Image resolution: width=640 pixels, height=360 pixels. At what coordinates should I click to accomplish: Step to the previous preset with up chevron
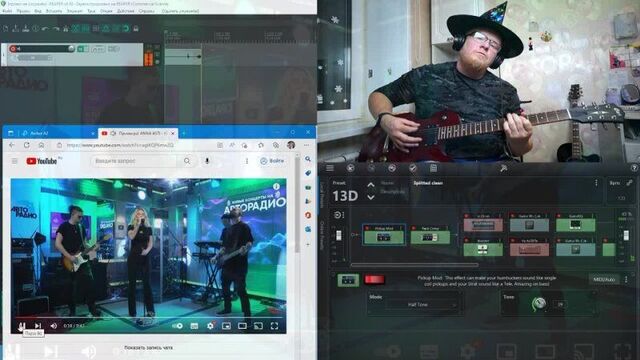pos(371,185)
